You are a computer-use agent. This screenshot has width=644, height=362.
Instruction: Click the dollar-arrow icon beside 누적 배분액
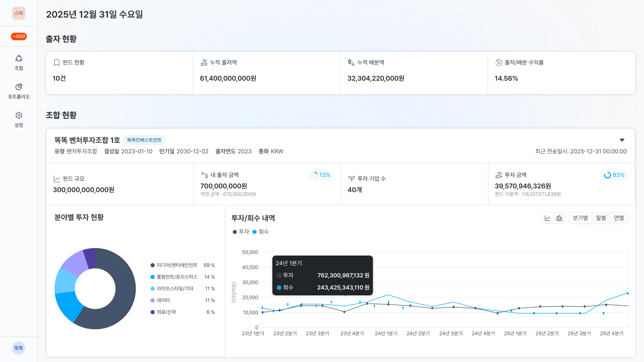[351, 62]
